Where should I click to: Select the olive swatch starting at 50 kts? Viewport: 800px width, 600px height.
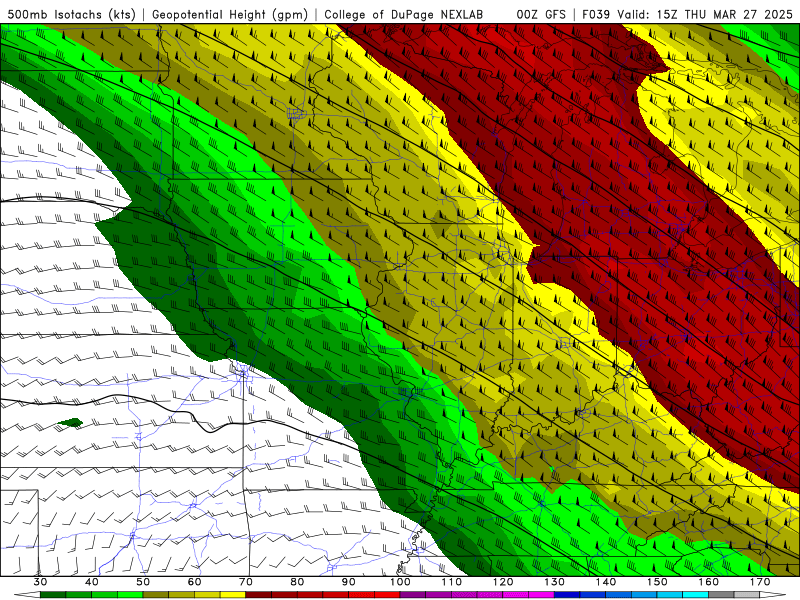156,595
